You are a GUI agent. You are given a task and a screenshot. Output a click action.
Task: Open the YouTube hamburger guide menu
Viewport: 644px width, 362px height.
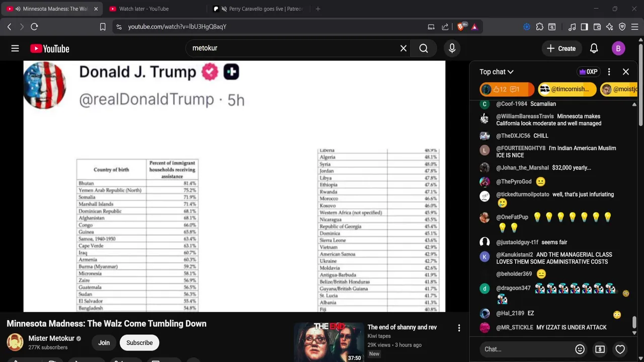click(15, 48)
